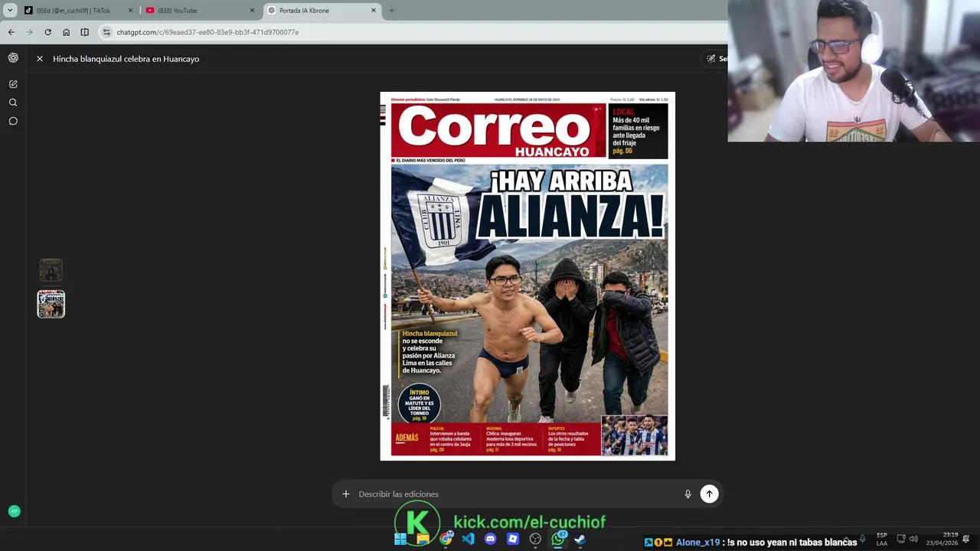
Task: Open site information icon in address bar
Action: 106,32
